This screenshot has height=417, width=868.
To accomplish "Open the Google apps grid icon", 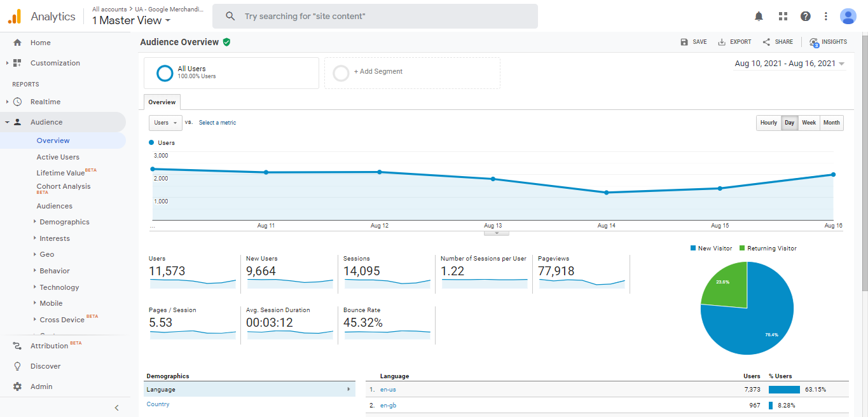I will (783, 17).
